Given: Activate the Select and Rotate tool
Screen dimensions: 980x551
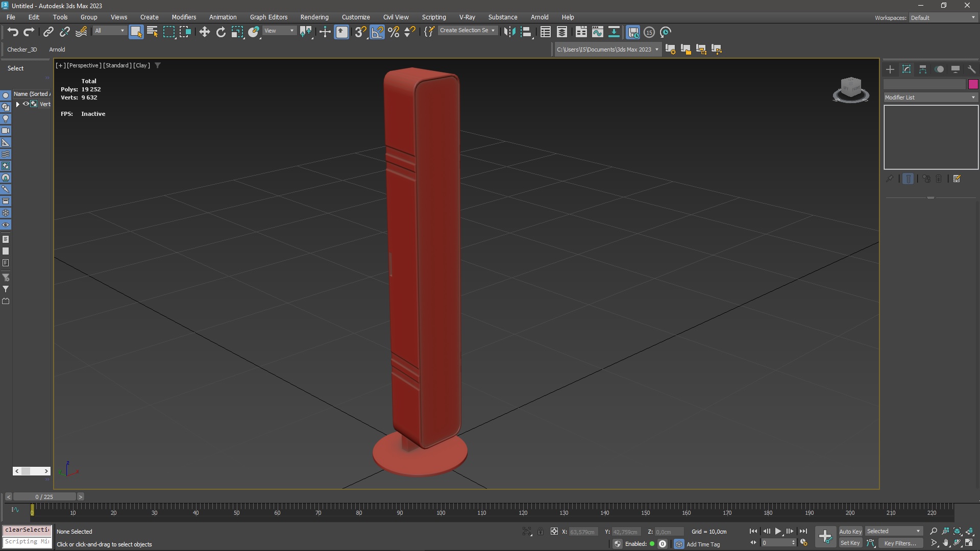Looking at the screenshot, I should click(220, 32).
